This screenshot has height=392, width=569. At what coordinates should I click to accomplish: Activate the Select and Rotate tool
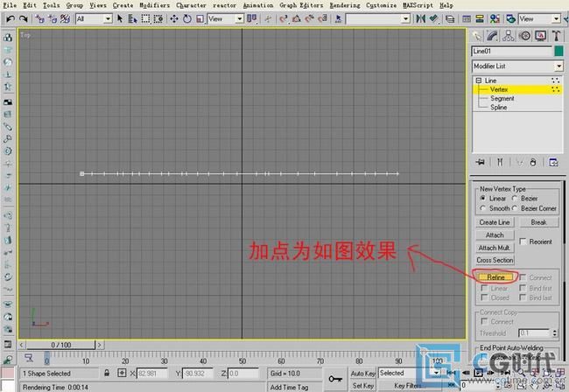click(187, 18)
